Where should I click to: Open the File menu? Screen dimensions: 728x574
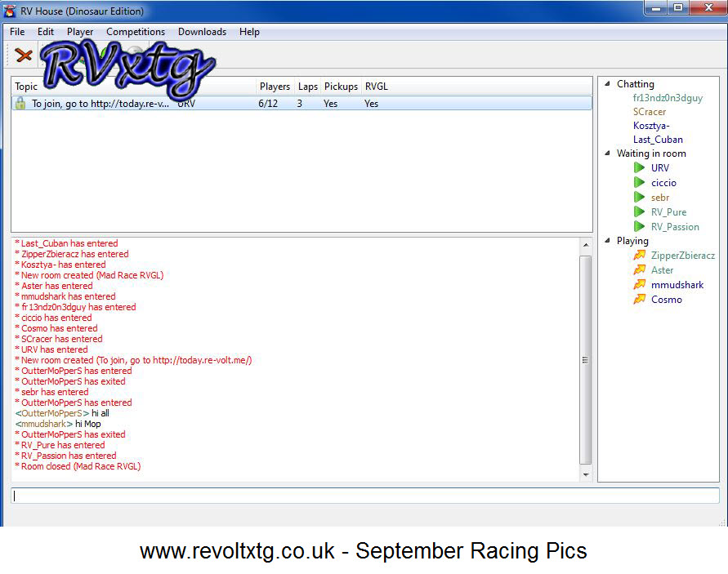pyautogui.click(x=17, y=32)
